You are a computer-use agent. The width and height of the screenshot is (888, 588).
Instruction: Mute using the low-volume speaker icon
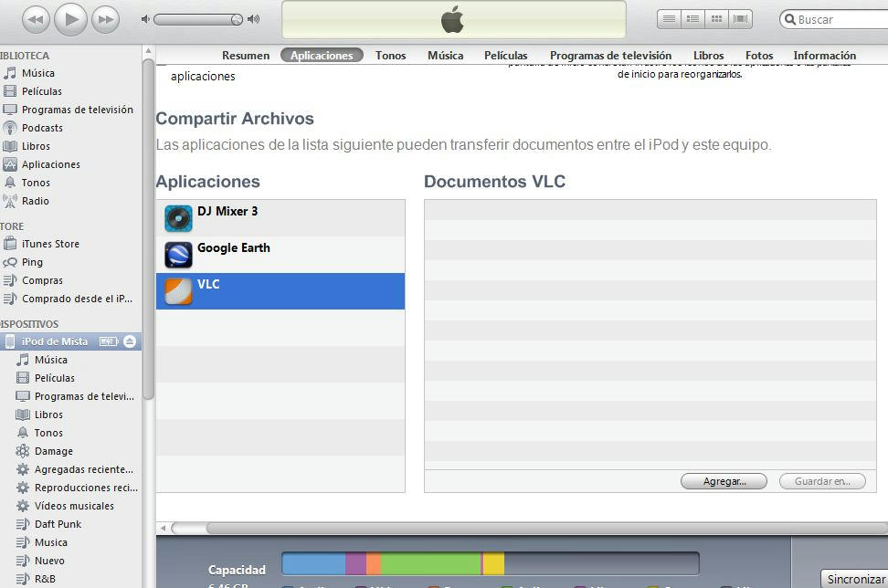pos(145,19)
